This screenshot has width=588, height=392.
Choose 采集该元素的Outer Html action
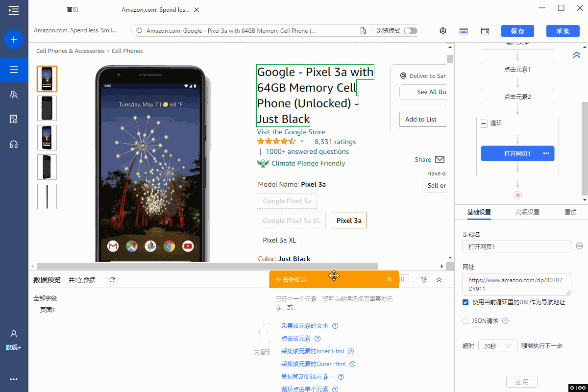coord(314,364)
